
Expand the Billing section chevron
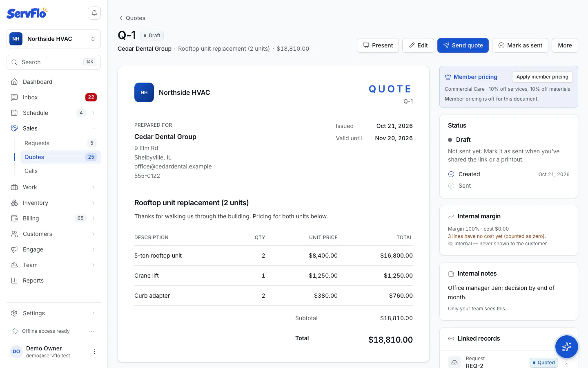click(x=94, y=218)
